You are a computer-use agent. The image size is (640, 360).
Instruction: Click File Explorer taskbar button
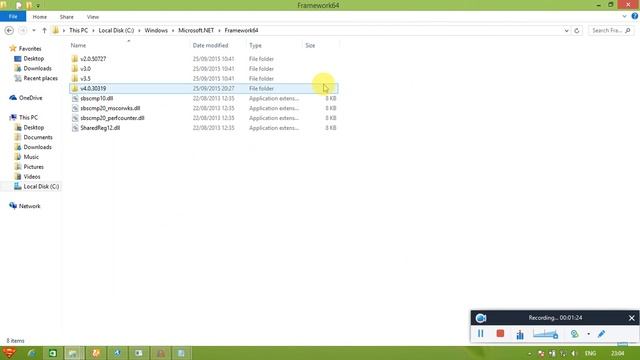pyautogui.click(x=74, y=353)
